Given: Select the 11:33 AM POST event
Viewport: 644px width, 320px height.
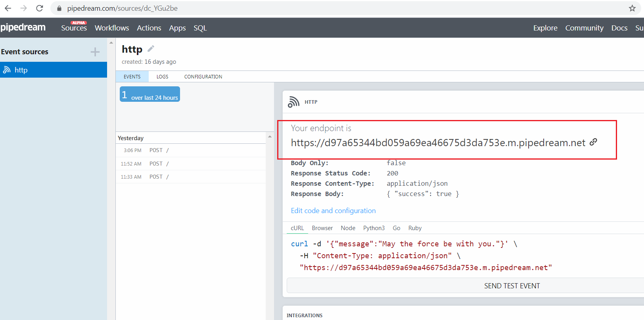Looking at the screenshot, I should pos(191,177).
